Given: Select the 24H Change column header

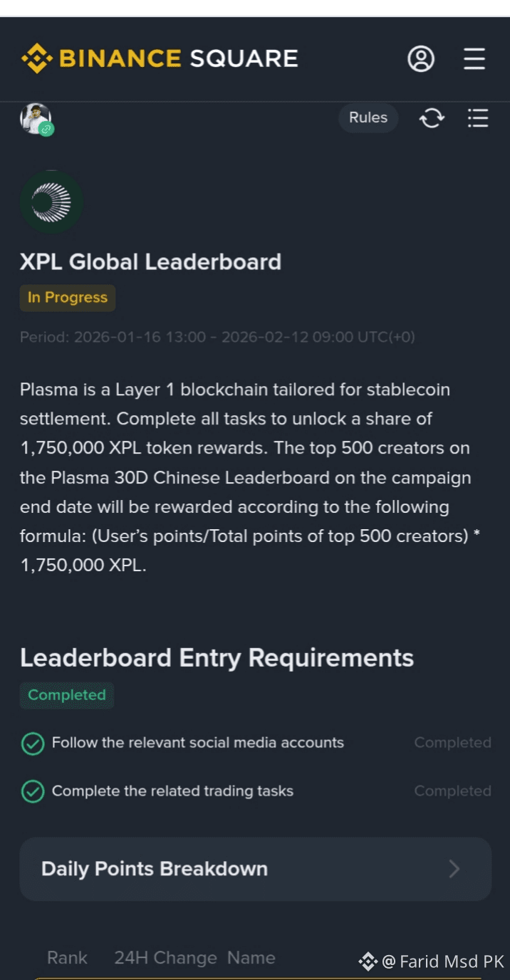Looking at the screenshot, I should [165, 958].
